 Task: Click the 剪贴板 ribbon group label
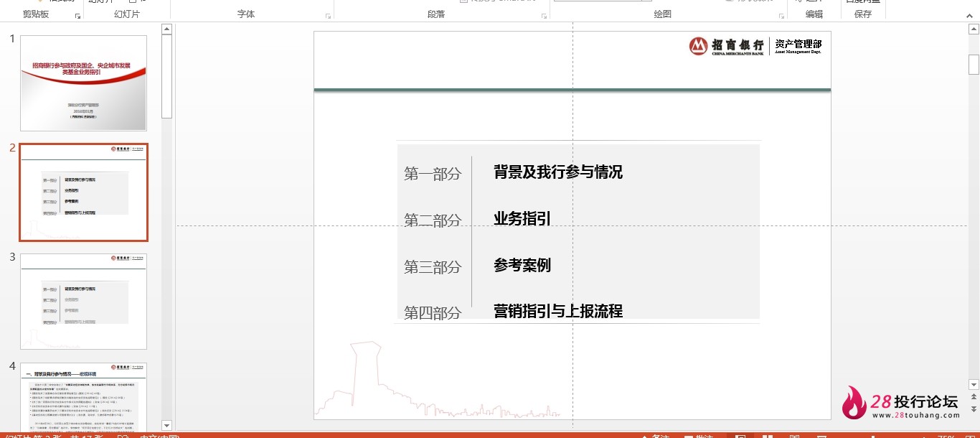36,14
